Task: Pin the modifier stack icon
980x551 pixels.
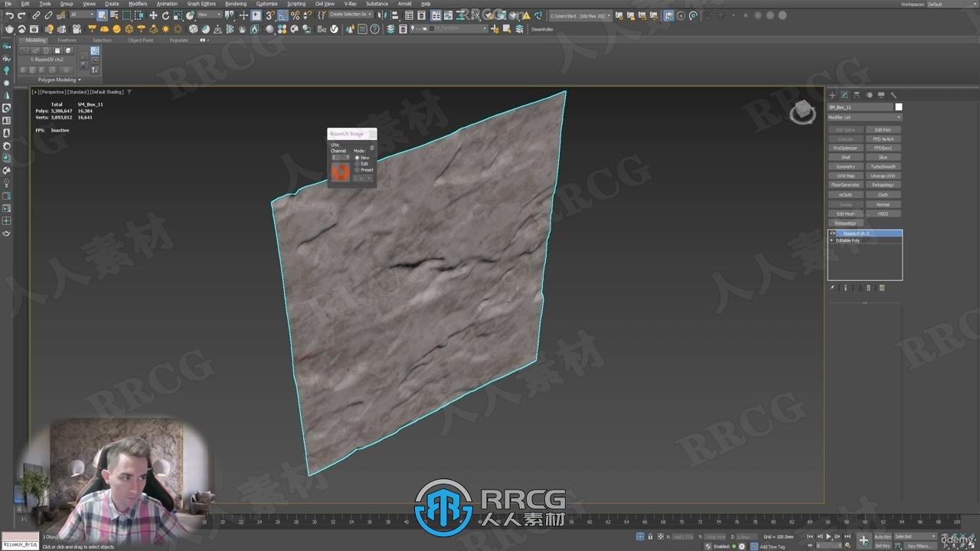Action: [x=832, y=288]
